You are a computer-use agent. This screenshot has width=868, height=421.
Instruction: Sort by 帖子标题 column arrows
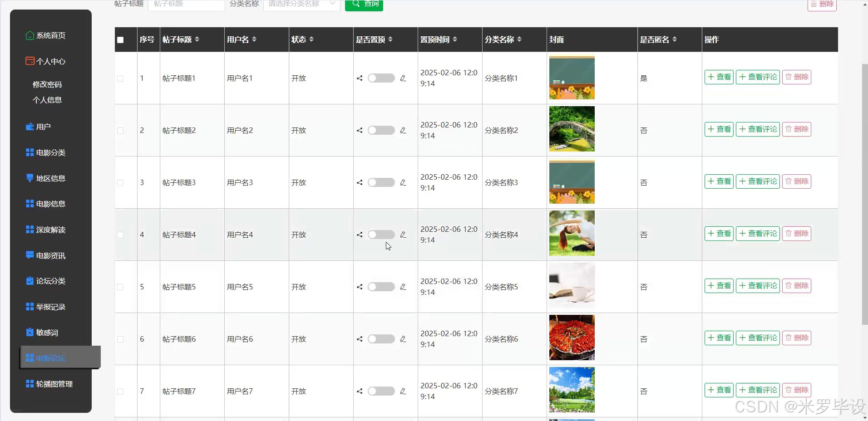point(197,39)
